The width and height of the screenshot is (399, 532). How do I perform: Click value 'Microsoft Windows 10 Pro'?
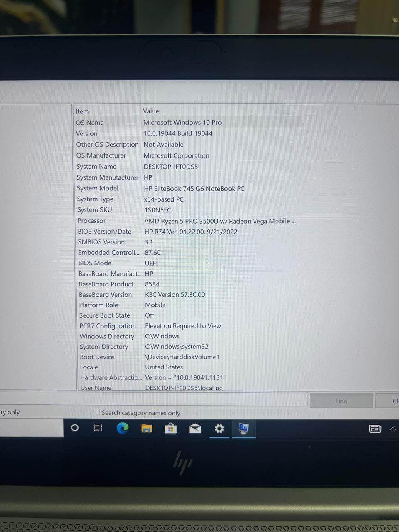tap(182, 123)
